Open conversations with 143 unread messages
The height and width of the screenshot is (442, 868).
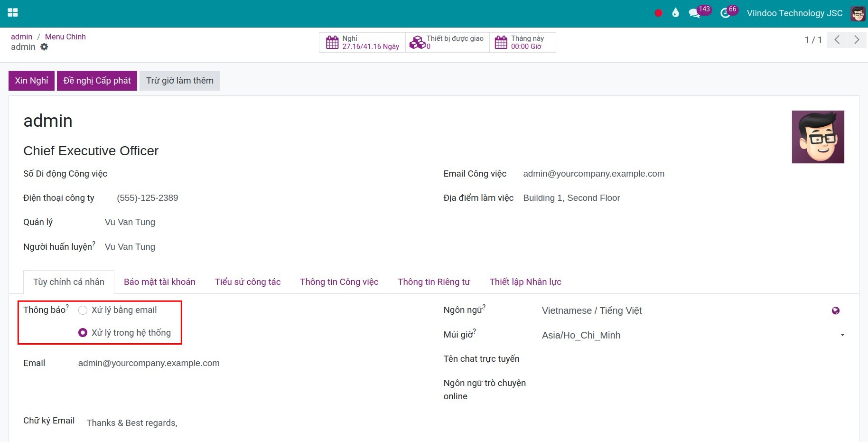click(x=700, y=12)
